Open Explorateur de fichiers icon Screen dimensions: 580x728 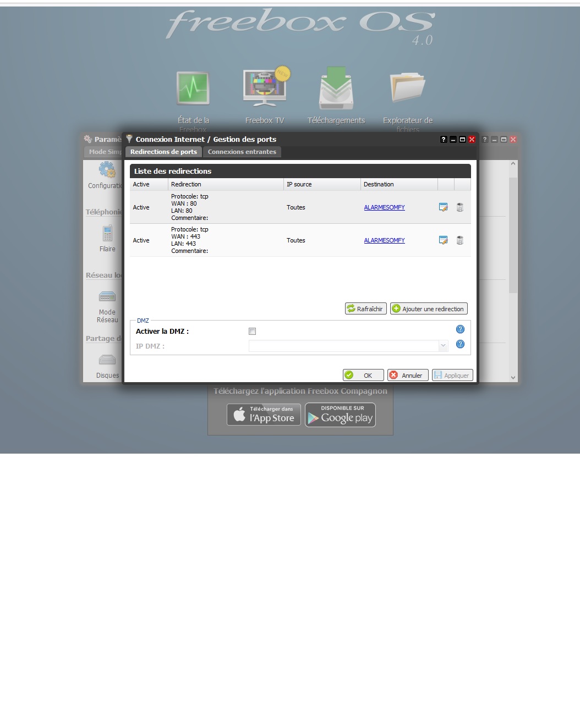(408, 88)
